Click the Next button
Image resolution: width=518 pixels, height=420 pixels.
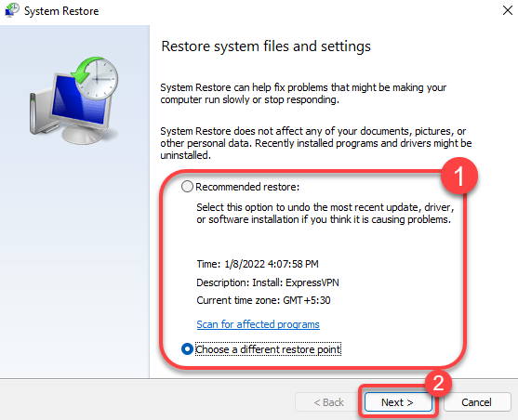[x=398, y=402]
